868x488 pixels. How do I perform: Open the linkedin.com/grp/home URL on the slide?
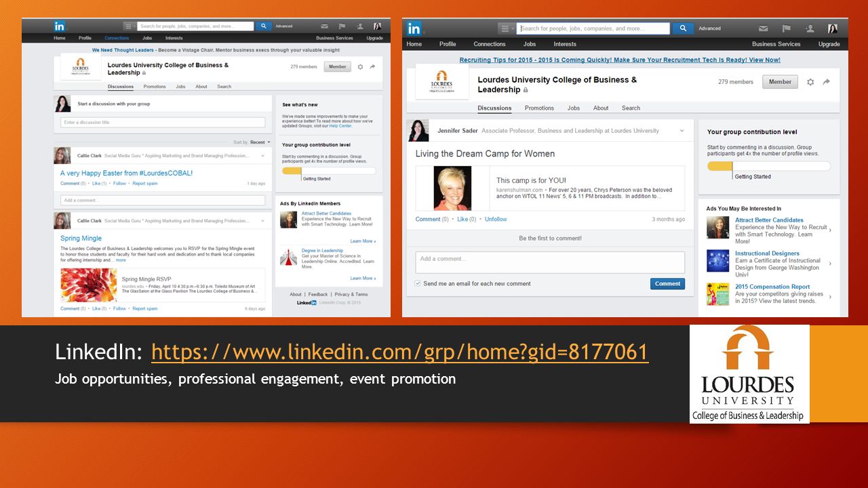point(399,352)
